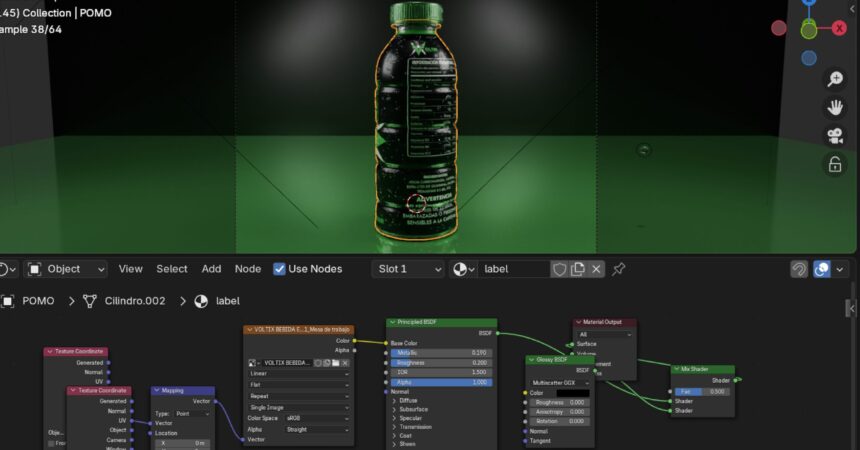860x450 pixels.
Task: Click the lock camera to view icon
Action: pos(835,164)
